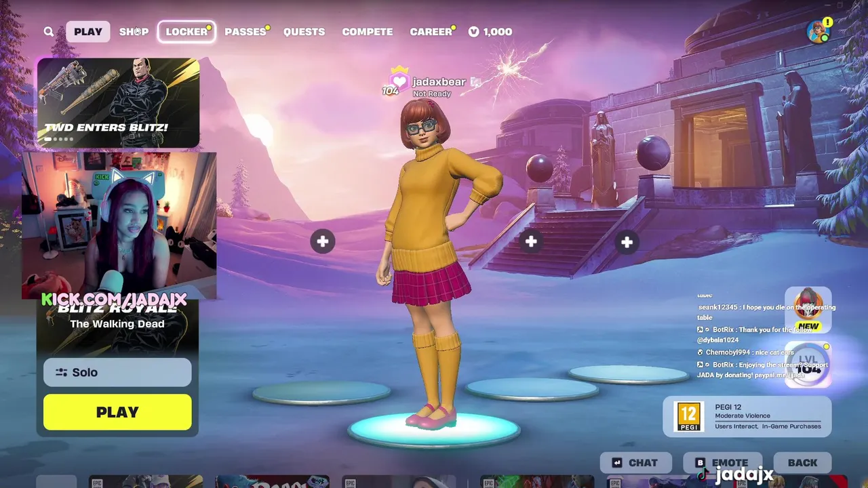The height and width of the screenshot is (488, 868).
Task: Open the LVL progress circle widget
Action: pos(808,365)
